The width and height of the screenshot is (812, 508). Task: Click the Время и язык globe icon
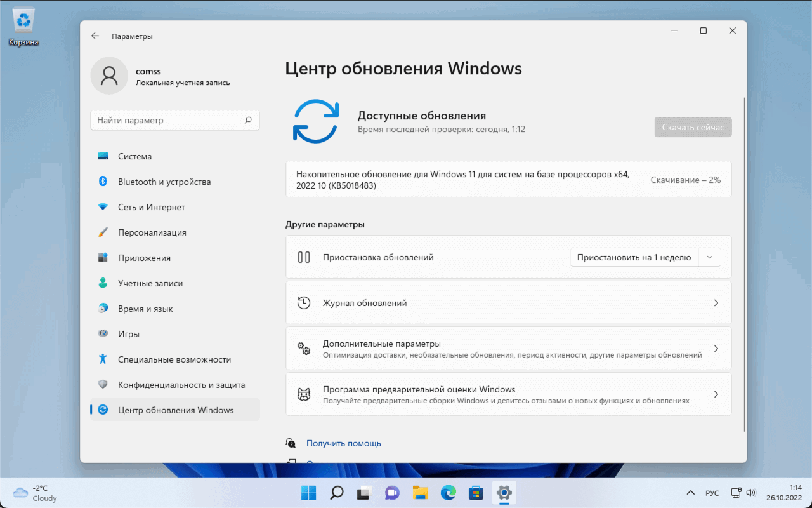[x=103, y=309]
